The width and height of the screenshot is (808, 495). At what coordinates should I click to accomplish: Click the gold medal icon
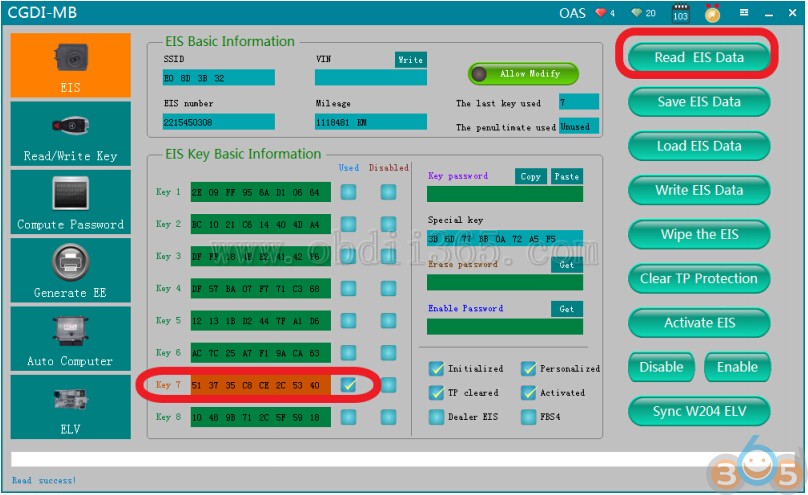[713, 13]
